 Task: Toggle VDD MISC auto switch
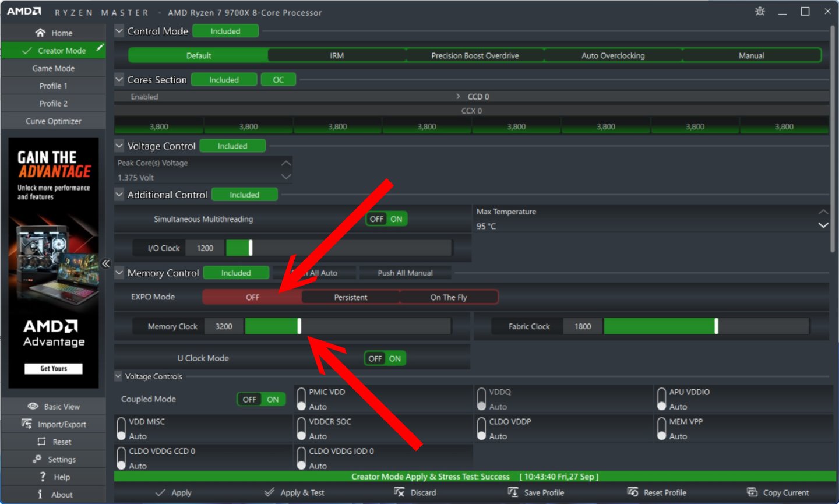(x=121, y=428)
